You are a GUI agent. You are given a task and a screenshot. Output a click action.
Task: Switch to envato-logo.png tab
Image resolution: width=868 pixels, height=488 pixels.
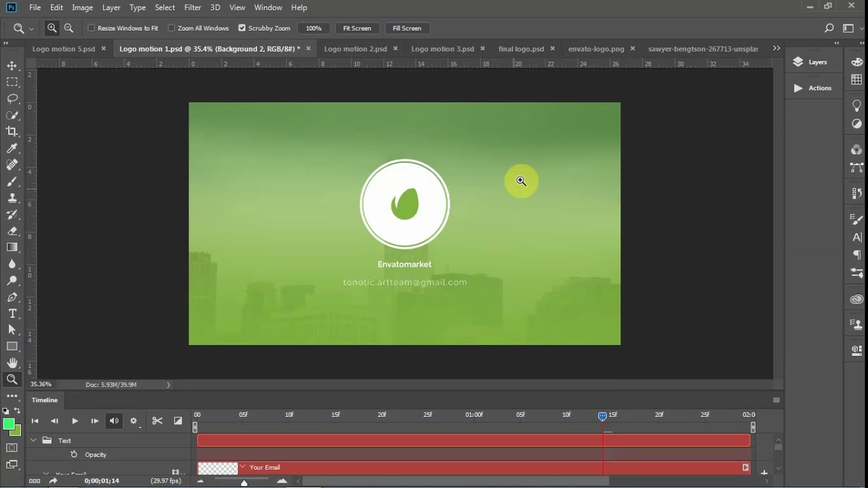596,49
